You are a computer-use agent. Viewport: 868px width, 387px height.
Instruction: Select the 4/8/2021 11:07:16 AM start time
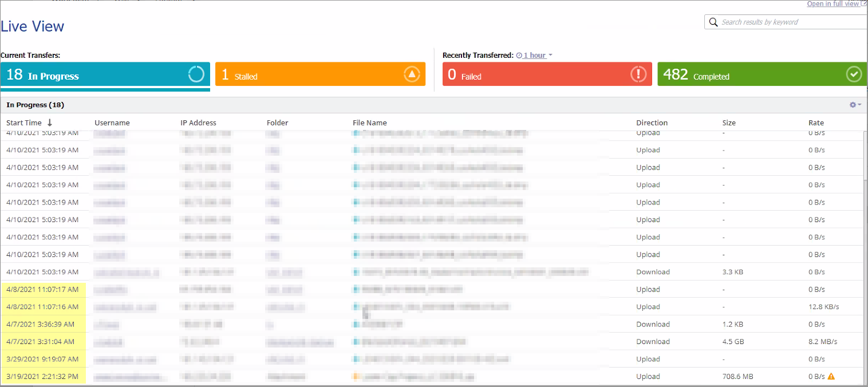coord(42,307)
